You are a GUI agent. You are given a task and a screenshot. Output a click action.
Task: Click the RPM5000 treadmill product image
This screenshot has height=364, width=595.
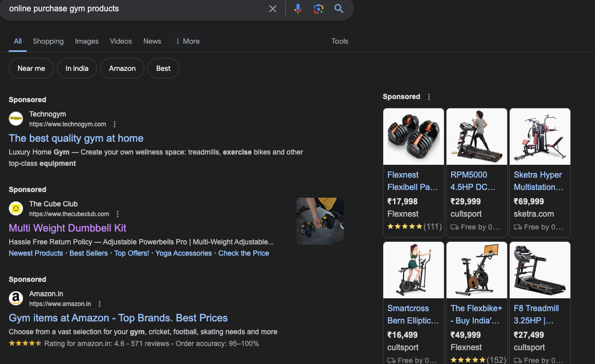coord(477,137)
